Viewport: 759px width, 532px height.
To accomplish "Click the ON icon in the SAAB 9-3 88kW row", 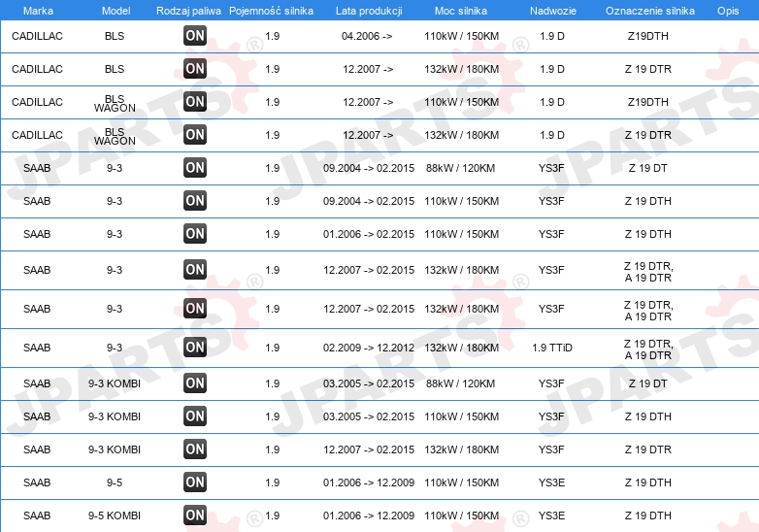I will [x=195, y=168].
